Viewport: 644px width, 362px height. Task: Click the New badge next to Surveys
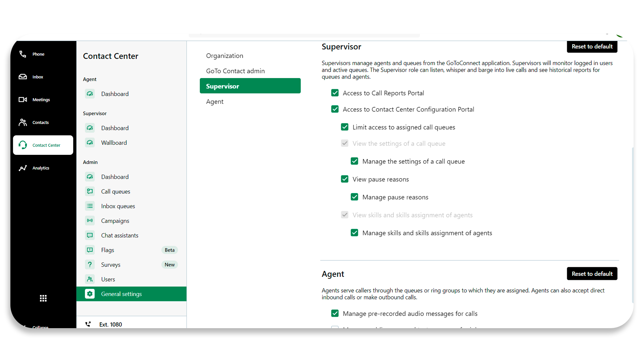pos(169,265)
